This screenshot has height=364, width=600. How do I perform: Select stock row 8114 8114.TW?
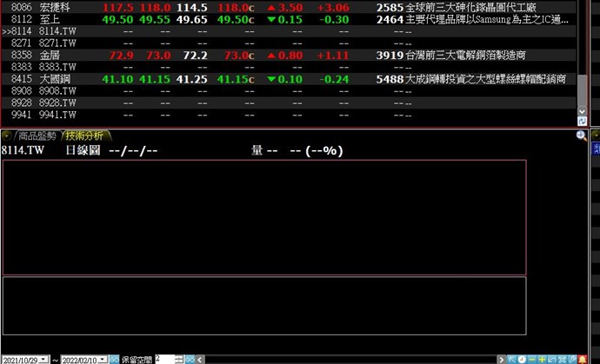point(289,31)
